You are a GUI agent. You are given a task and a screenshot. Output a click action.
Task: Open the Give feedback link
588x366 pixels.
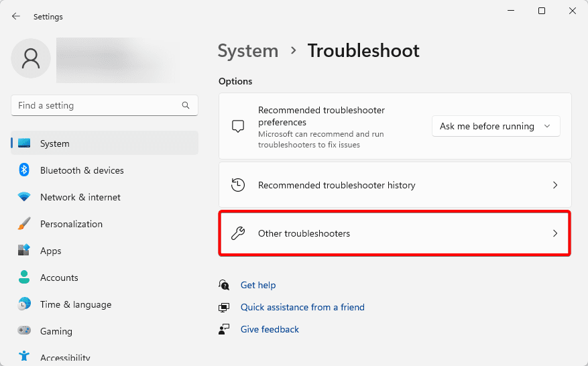(x=270, y=329)
